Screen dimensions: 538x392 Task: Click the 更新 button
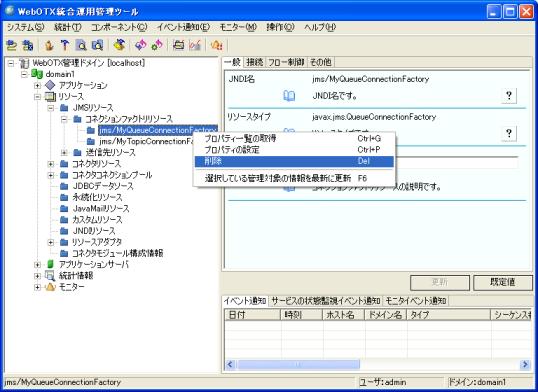pyautogui.click(x=440, y=283)
